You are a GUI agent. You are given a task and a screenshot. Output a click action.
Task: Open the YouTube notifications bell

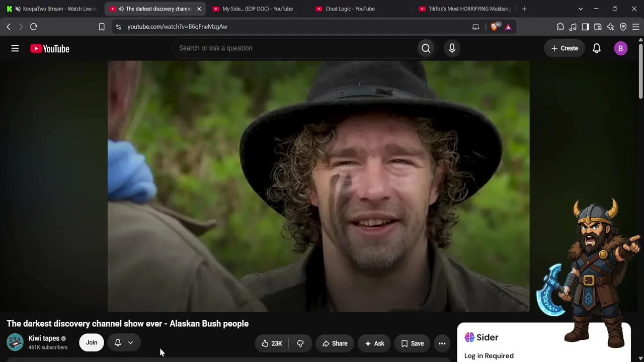pos(597,48)
